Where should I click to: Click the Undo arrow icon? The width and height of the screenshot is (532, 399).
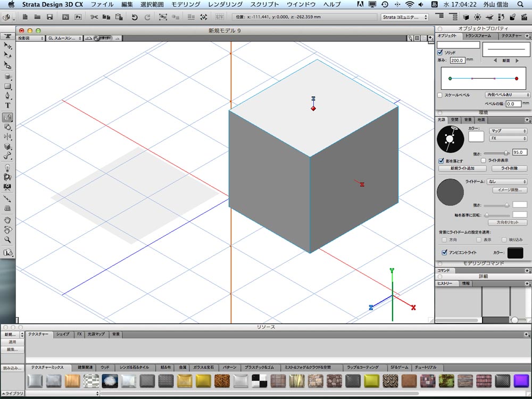135,17
